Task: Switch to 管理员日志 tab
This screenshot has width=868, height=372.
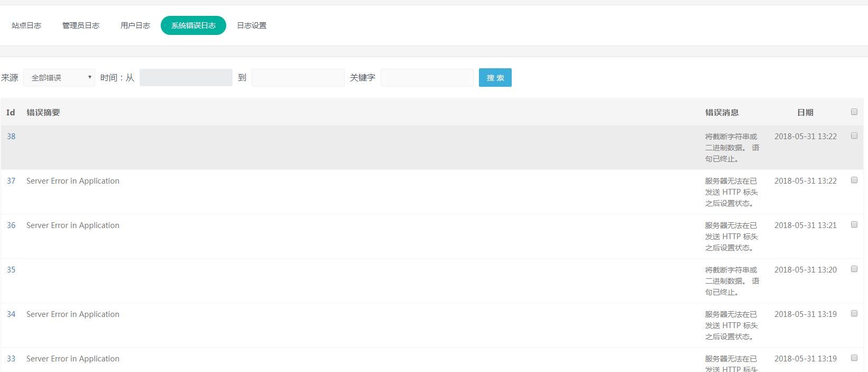Action: (x=81, y=25)
